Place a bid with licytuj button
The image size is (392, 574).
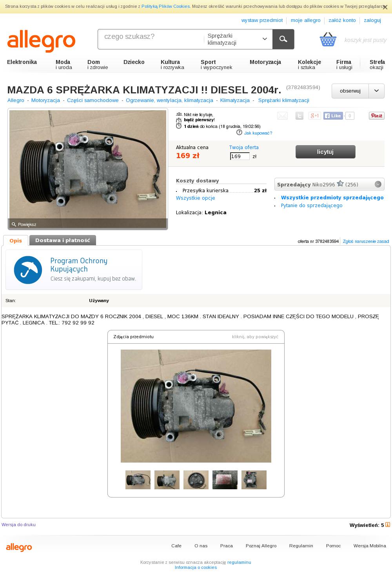point(325,152)
